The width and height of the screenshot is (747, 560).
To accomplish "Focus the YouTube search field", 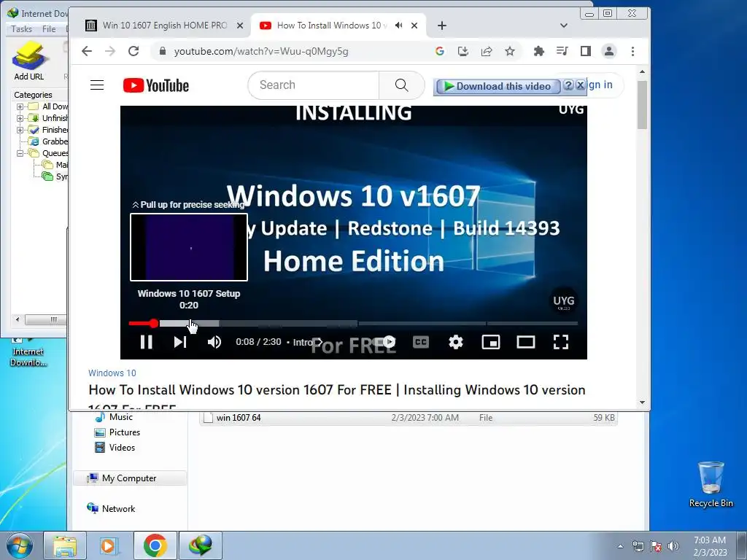I will (314, 85).
